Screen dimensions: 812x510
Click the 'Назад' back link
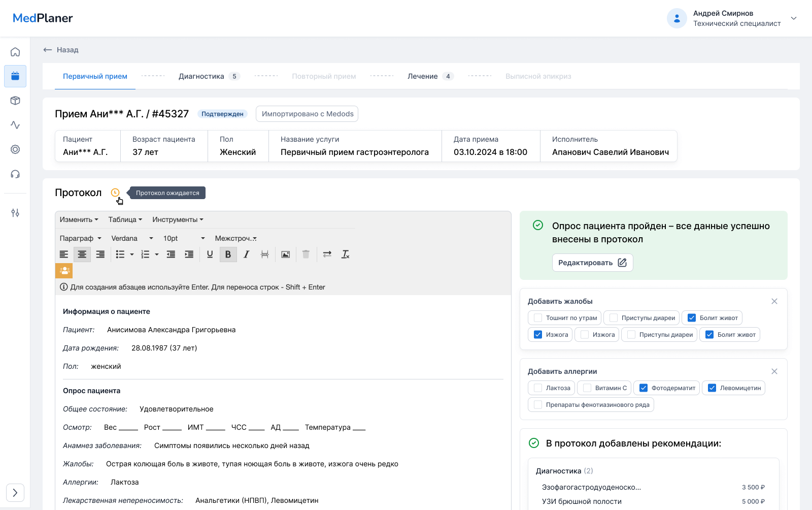pyautogui.click(x=61, y=50)
